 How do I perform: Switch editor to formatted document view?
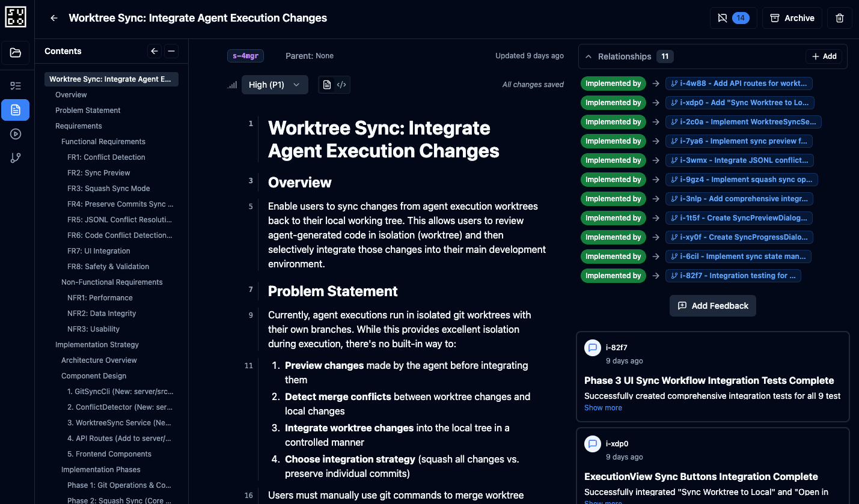pos(327,85)
